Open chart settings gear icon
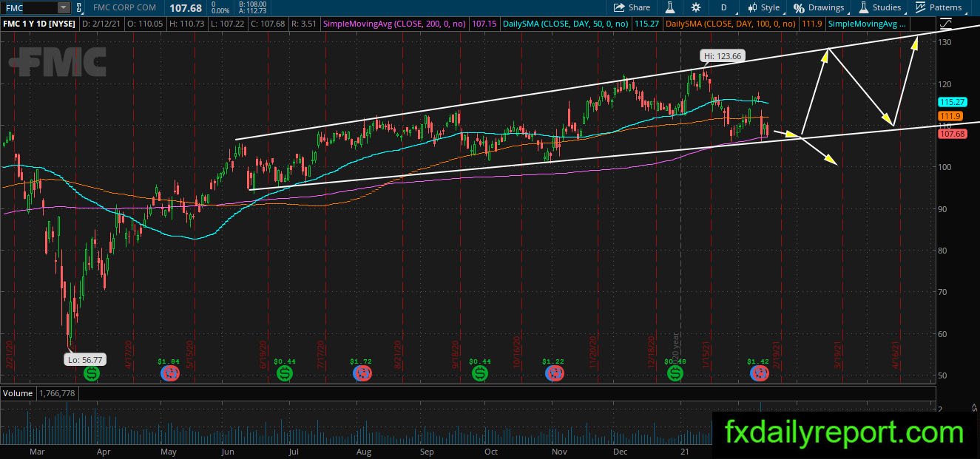 click(x=696, y=7)
